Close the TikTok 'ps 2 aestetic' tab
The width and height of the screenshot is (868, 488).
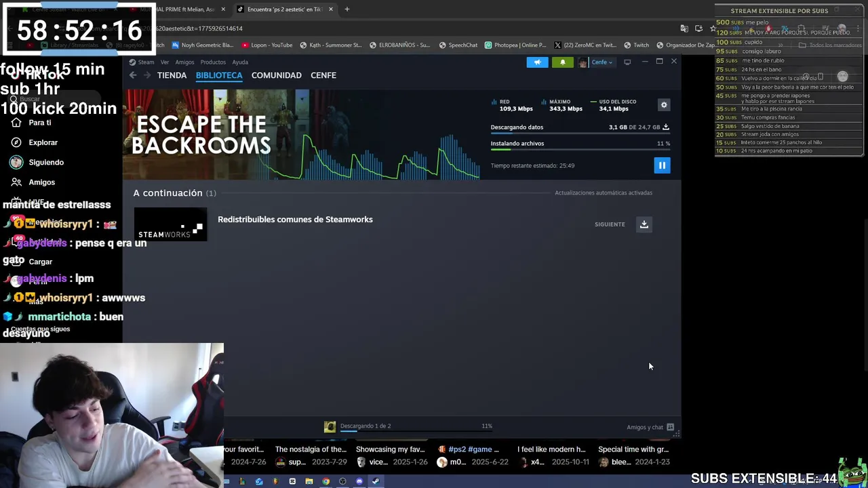tap(331, 9)
